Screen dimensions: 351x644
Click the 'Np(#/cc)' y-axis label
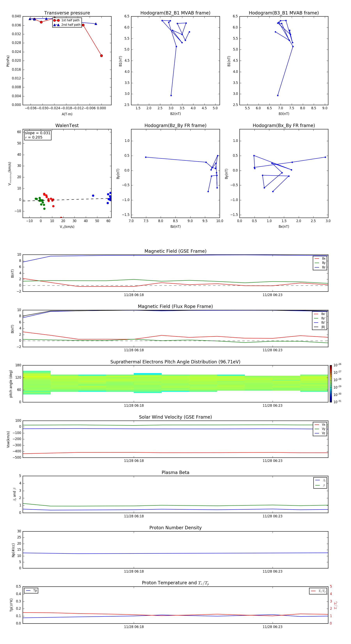[13, 550]
